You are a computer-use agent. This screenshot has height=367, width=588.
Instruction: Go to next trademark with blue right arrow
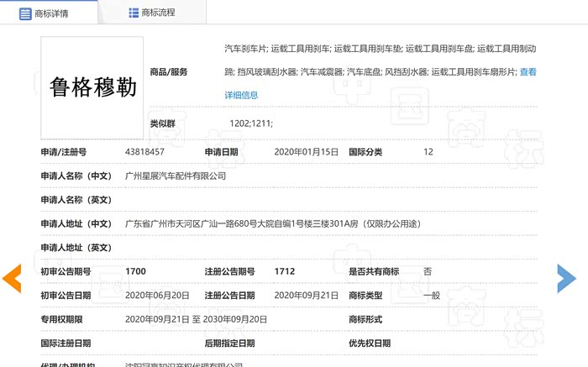[x=566, y=279]
